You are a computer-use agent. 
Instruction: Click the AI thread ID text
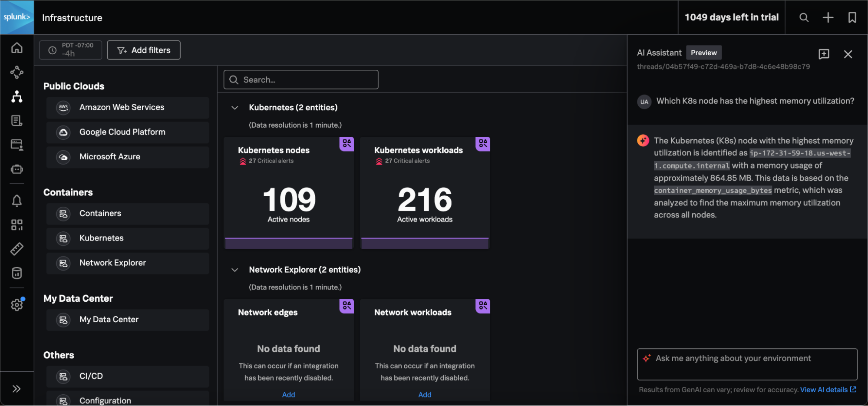723,67
